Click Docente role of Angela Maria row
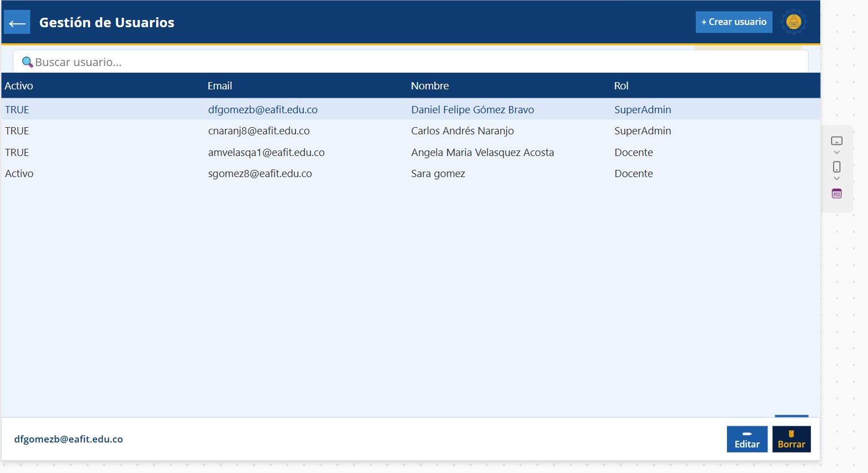Screen dimensions: 868x473 pos(634,153)
